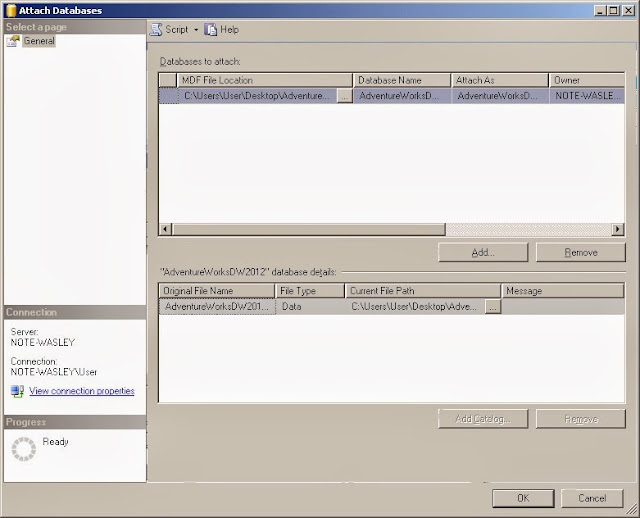Select the C:\Users\User\Desktop\Adventure... MDF cell
640x518 pixels.
pyautogui.click(x=257, y=96)
